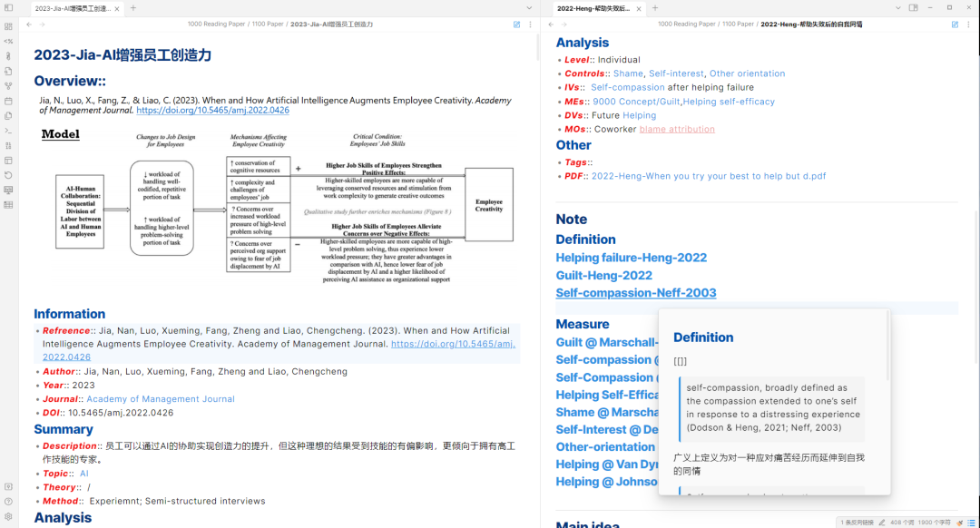This screenshot has height=528, width=980.
Task: Open the 2022-Heng PDF link
Action: pos(709,176)
